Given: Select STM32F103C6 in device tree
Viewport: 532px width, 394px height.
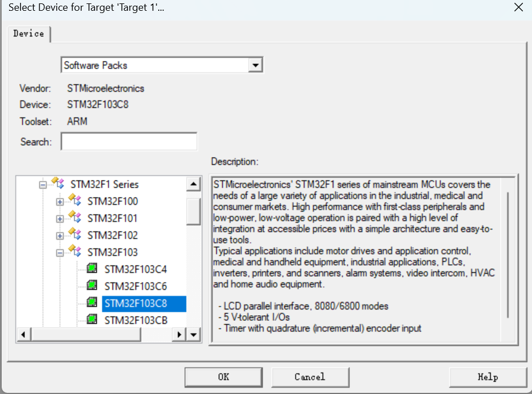Looking at the screenshot, I should tap(136, 286).
